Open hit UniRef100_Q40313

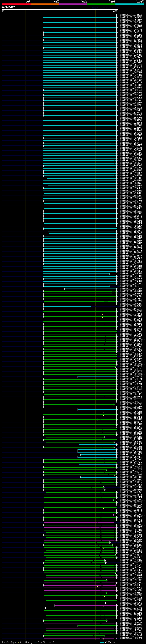[x=131, y=32]
